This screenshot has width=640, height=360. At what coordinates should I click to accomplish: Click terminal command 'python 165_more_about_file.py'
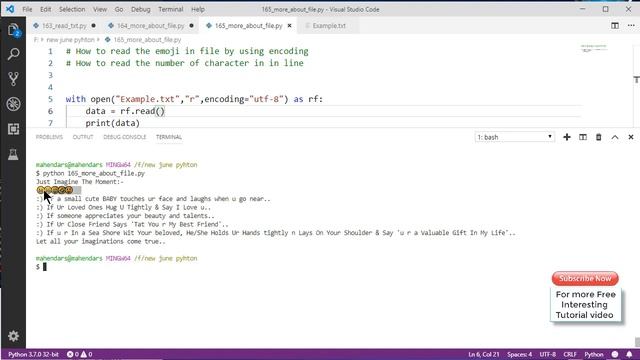(x=93, y=173)
